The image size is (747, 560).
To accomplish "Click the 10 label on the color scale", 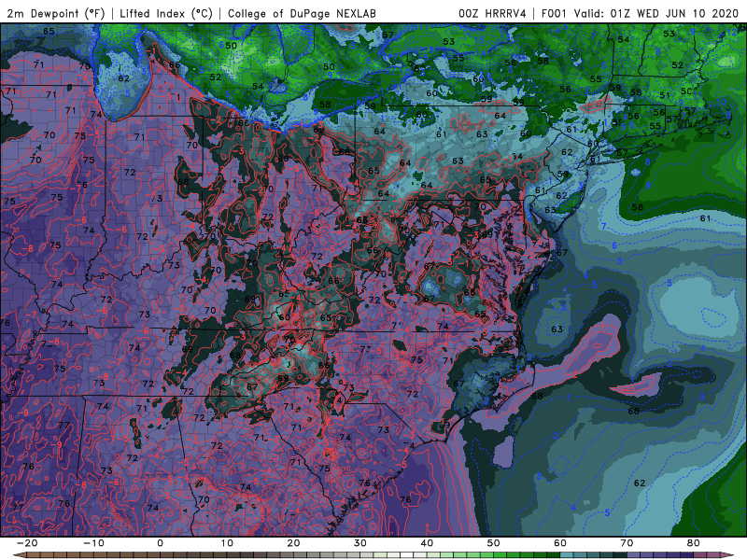I will (227, 543).
